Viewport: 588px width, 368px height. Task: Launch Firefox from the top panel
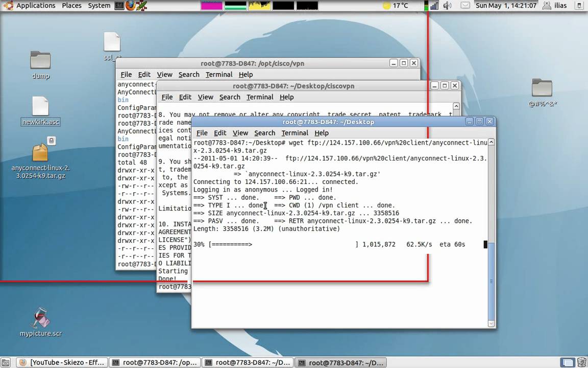[x=130, y=6]
